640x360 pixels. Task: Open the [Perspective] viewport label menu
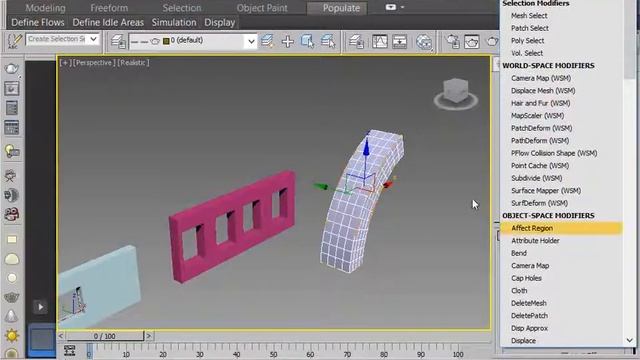tap(93, 63)
